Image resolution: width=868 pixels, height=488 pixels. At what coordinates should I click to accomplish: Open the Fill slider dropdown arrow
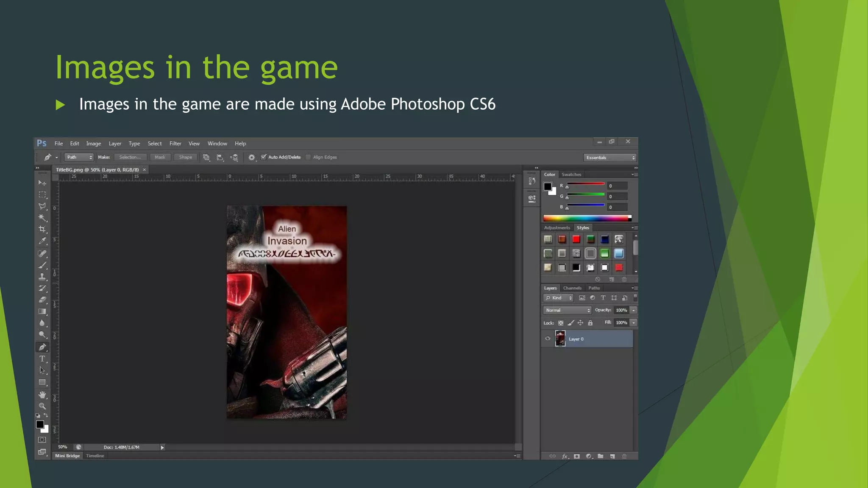(634, 323)
